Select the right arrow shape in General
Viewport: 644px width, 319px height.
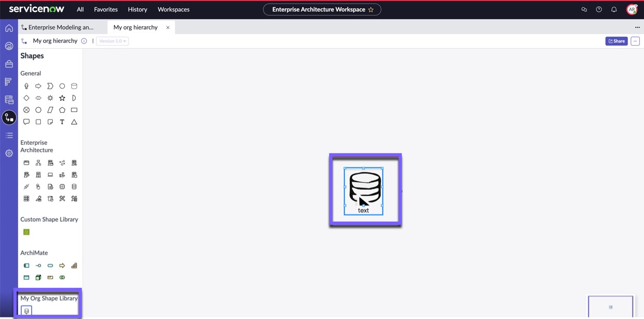point(38,86)
